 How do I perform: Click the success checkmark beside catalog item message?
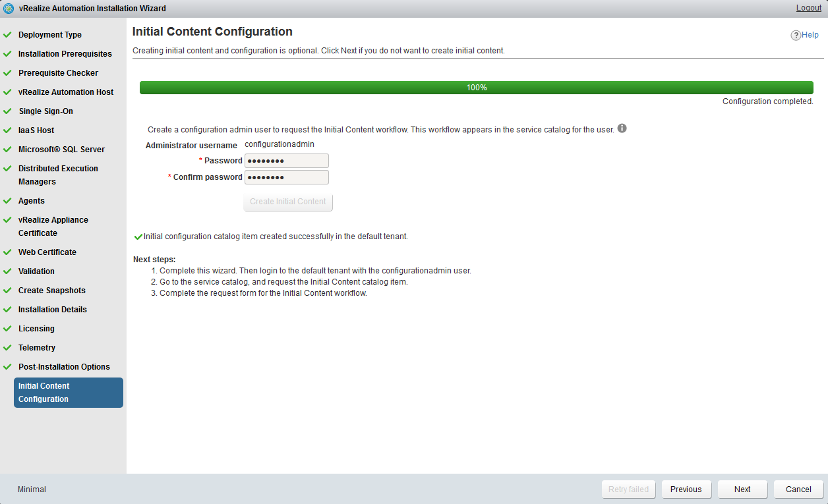click(138, 237)
